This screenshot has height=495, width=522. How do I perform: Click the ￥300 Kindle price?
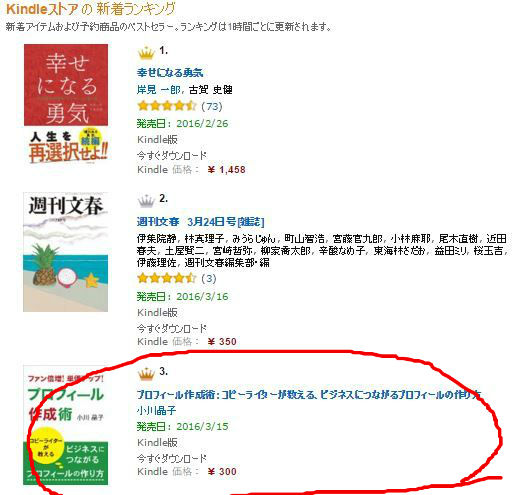(x=222, y=471)
